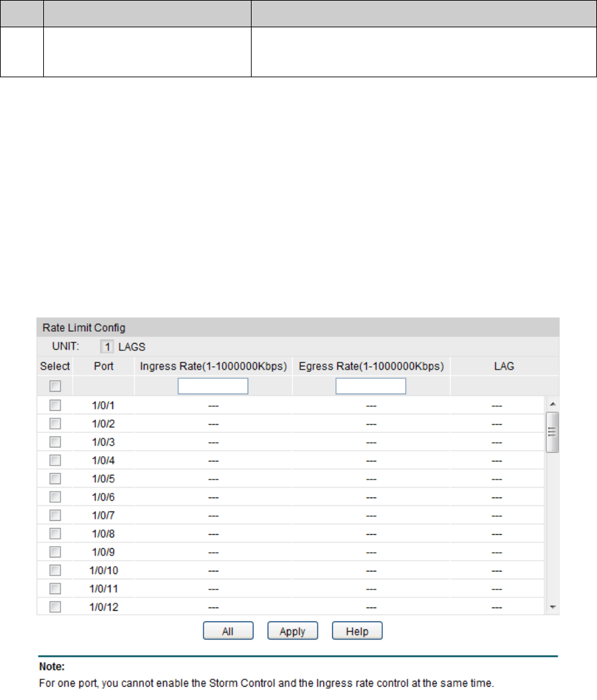Tick the select-all checkbox in header row

pyautogui.click(x=55, y=386)
